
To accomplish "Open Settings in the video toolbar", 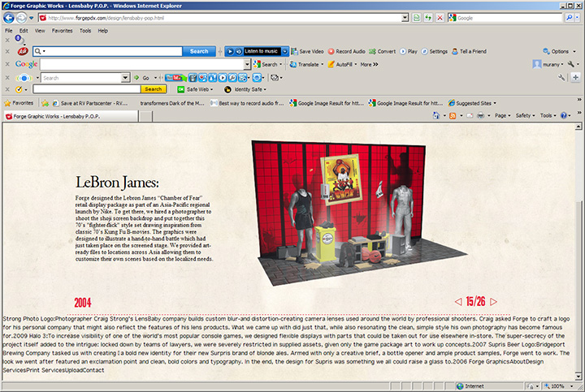I will [435, 51].
